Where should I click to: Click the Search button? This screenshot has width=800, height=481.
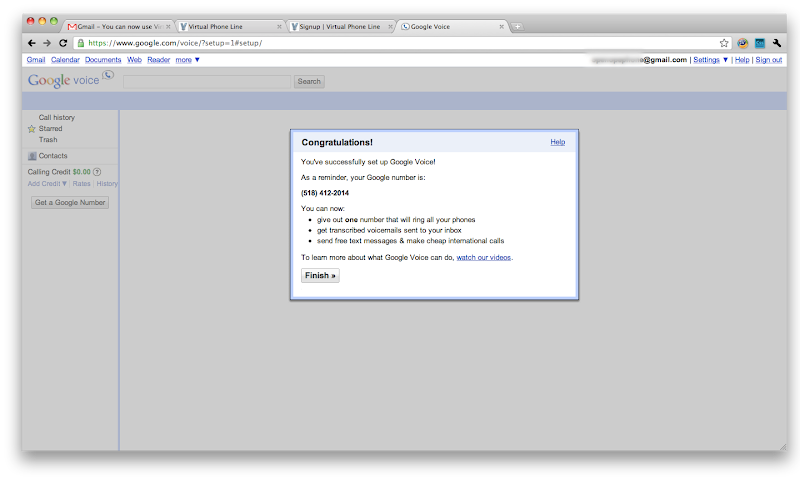pyautogui.click(x=309, y=82)
